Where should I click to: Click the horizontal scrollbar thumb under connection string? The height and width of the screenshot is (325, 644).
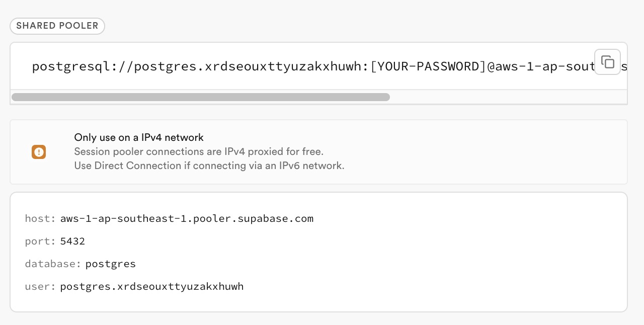200,97
